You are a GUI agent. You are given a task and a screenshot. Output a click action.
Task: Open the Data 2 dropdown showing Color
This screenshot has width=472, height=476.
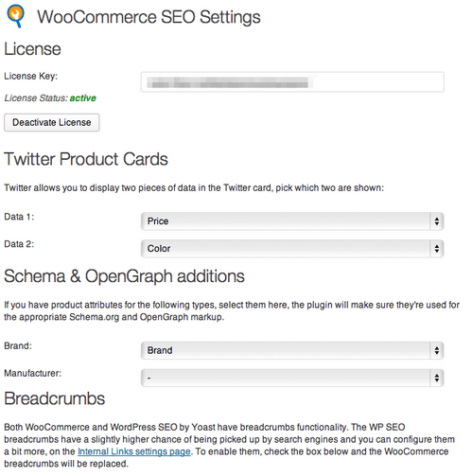[x=292, y=249]
